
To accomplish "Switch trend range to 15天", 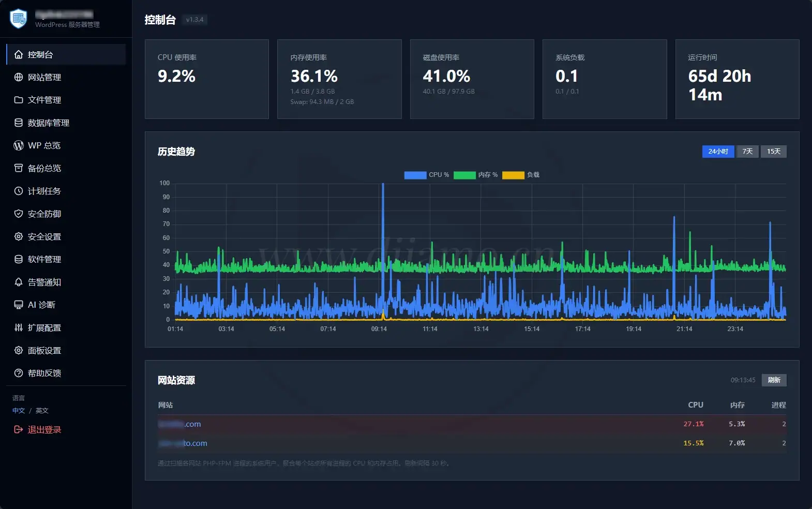I will 774,152.
